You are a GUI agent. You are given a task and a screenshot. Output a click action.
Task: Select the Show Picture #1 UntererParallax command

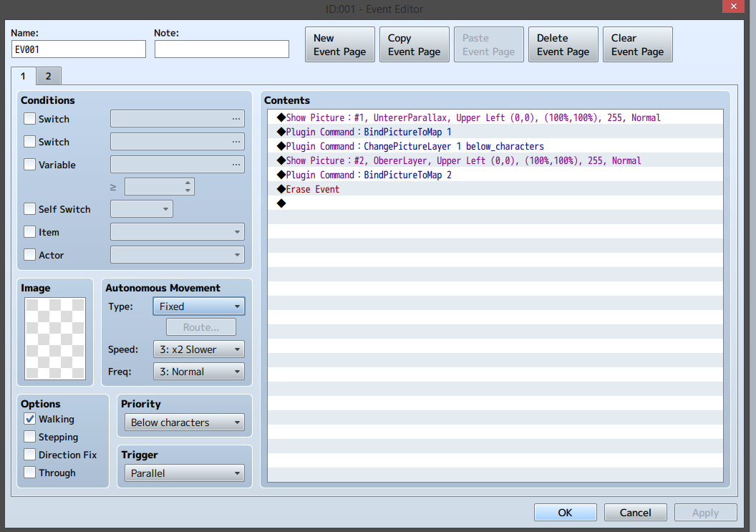tap(495, 117)
